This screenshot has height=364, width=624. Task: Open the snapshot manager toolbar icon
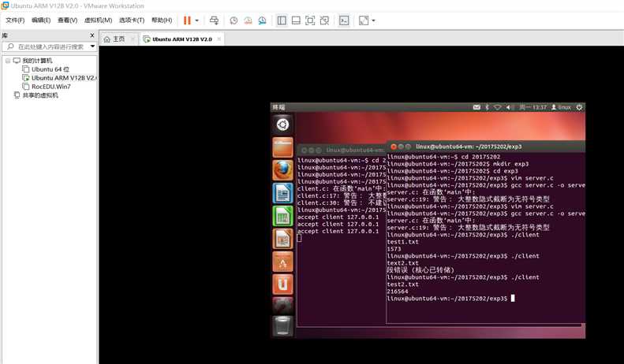pyautogui.click(x=262, y=20)
